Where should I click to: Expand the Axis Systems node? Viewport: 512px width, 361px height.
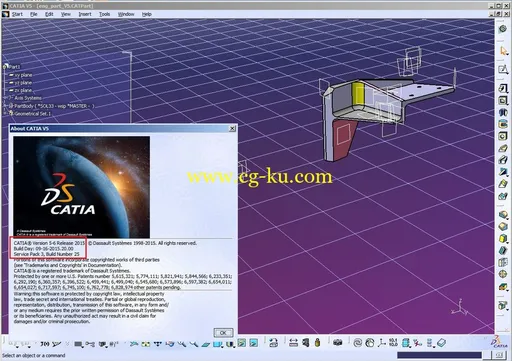(5, 98)
